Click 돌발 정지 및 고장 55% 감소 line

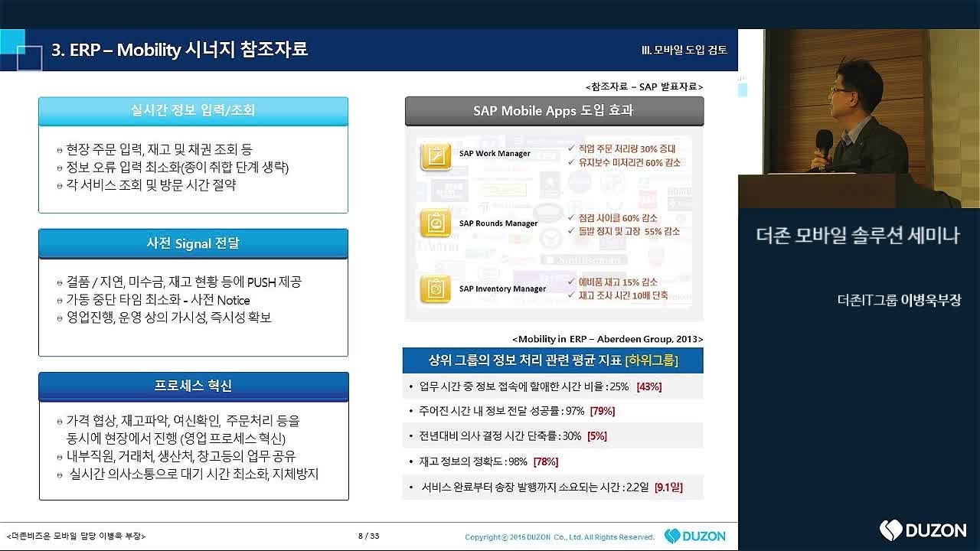(623, 231)
